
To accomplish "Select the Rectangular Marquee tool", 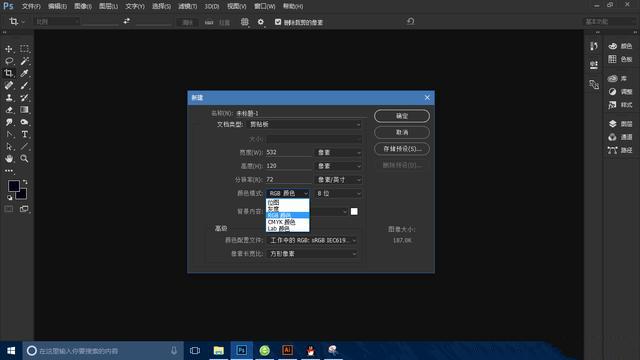I will 24,49.
